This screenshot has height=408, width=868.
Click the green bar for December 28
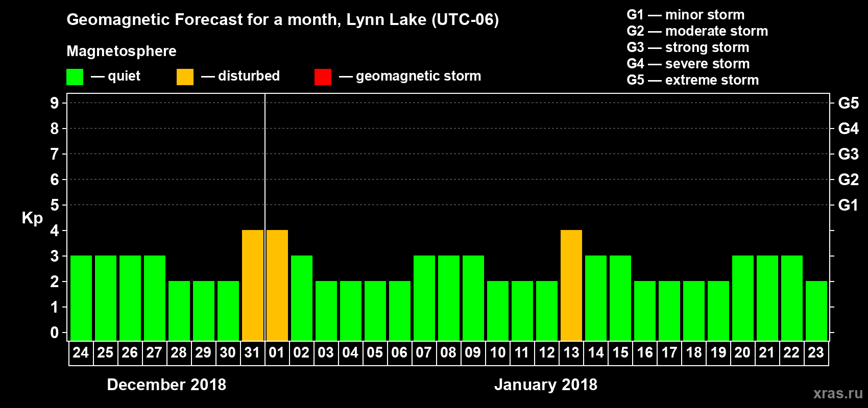[179, 311]
